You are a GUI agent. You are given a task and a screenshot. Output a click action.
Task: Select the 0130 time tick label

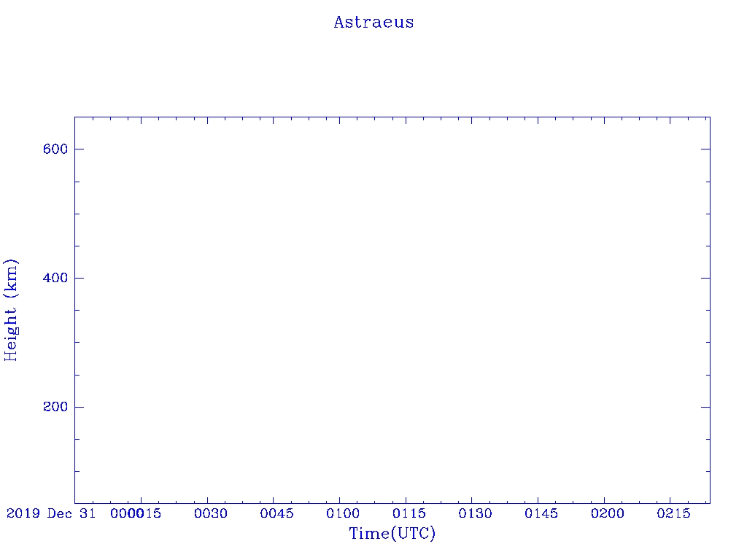coord(476,513)
